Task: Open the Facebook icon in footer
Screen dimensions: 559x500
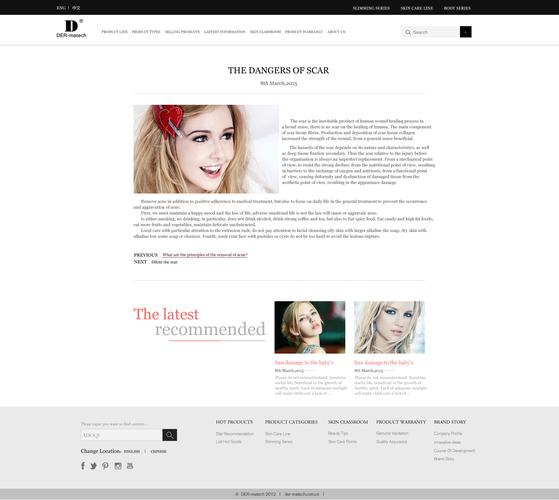Action: click(83, 466)
